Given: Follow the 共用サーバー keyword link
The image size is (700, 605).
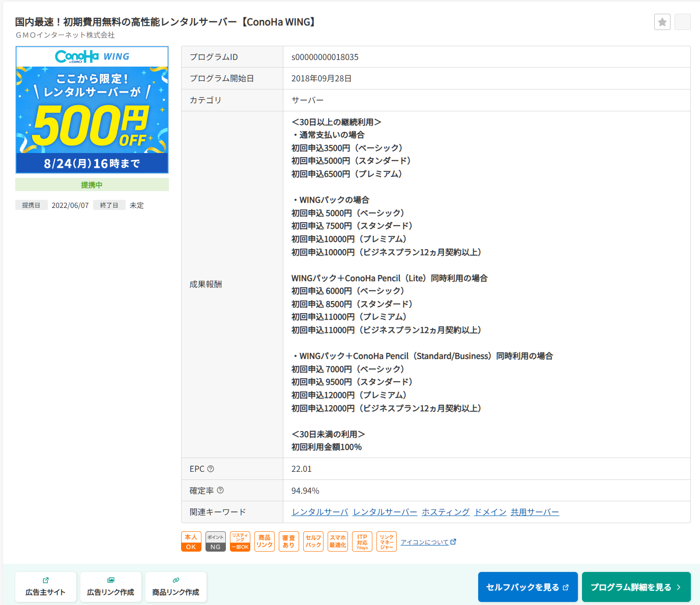Looking at the screenshot, I should tap(535, 512).
